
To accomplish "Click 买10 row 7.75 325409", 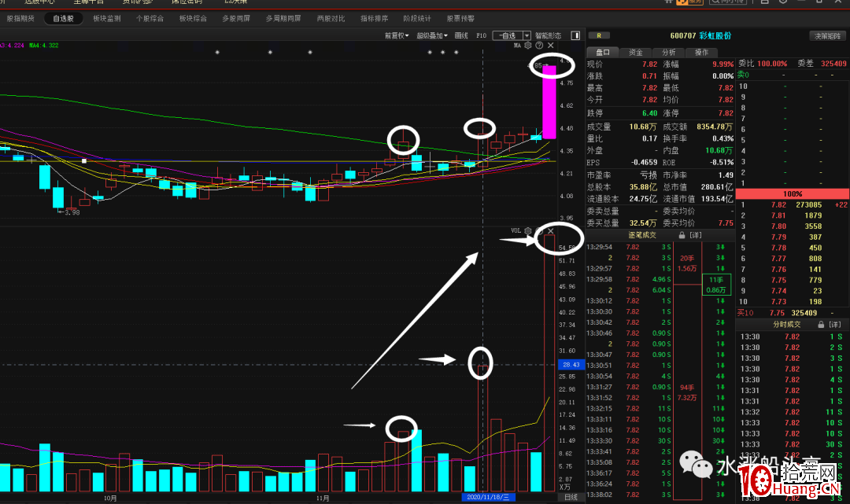I will pos(792,313).
